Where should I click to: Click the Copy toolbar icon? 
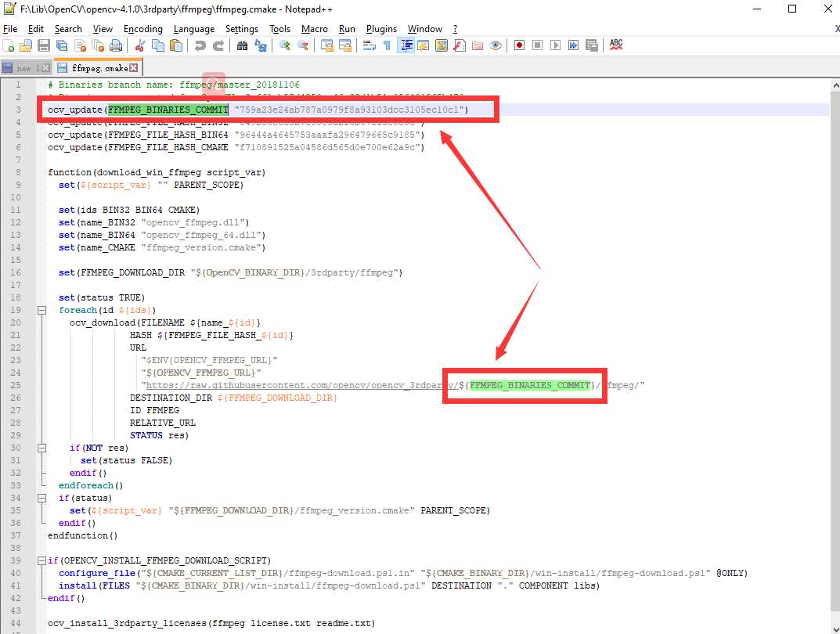[158, 45]
